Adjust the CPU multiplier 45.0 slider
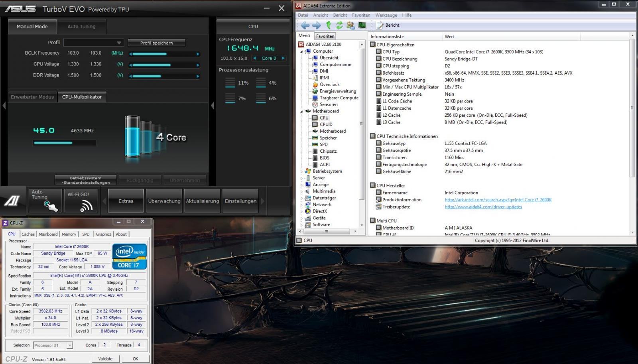This screenshot has width=638, height=364. point(64,143)
